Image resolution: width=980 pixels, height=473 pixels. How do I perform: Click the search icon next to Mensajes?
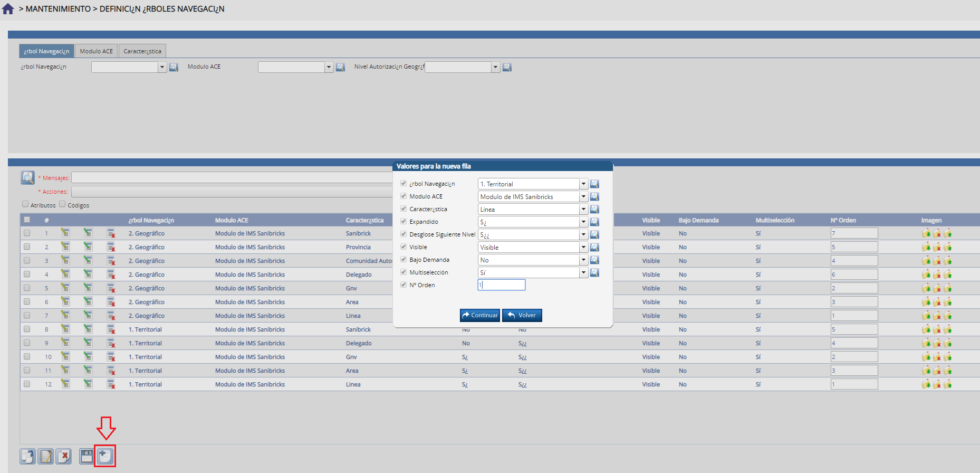tap(27, 177)
